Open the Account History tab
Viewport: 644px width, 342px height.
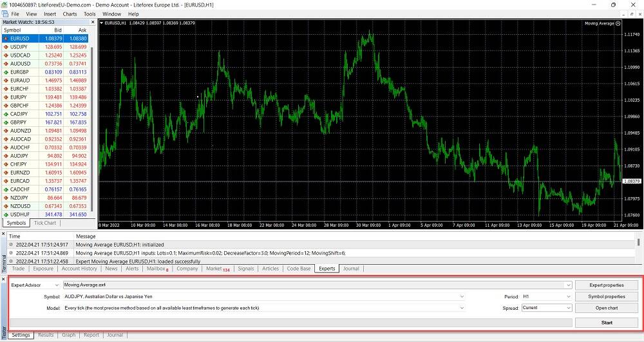point(79,269)
